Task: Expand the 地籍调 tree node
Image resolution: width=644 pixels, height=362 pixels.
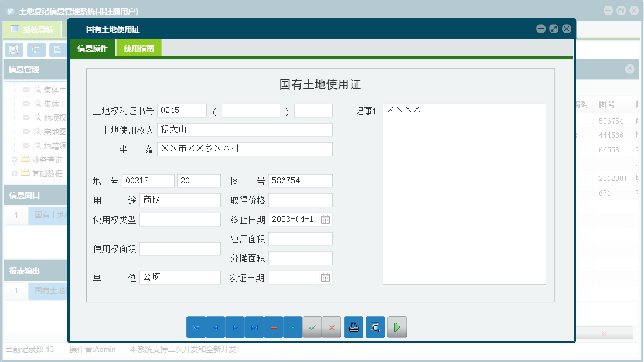Action: pyautogui.click(x=26, y=145)
